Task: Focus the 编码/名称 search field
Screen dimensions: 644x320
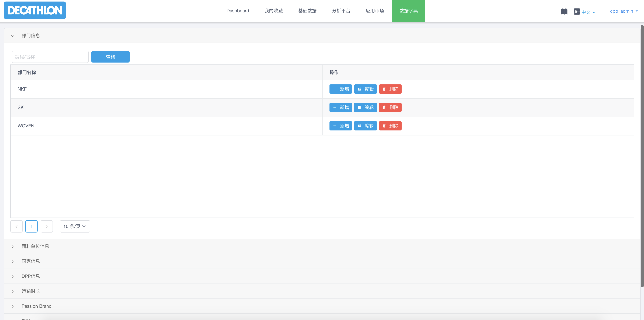Action: coord(50,57)
